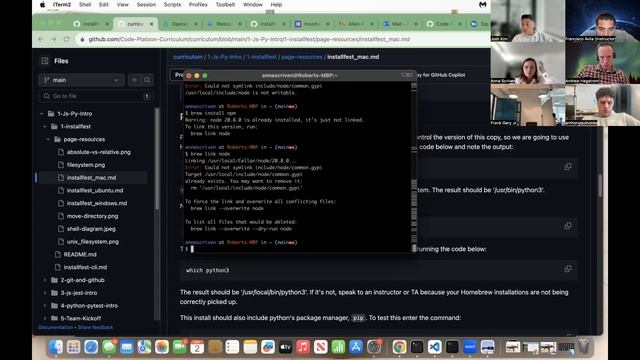
Task: Open README.md in file tree
Action: [x=80, y=254]
